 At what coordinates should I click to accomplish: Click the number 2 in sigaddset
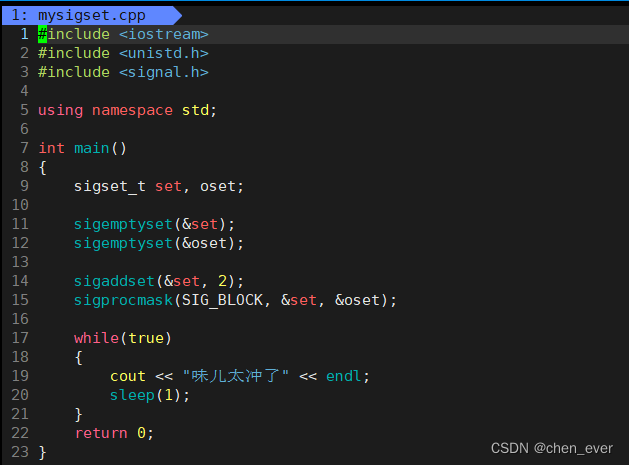[222, 281]
